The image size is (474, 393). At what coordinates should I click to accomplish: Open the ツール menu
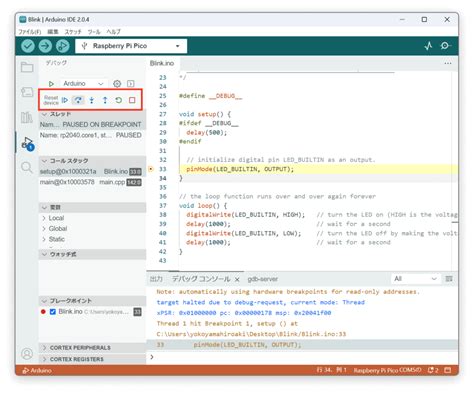94,32
